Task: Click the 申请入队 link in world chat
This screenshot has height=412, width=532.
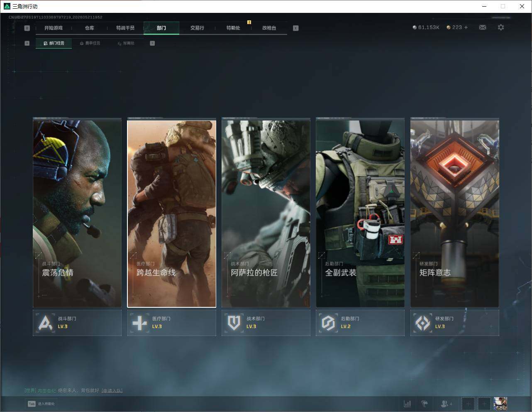Action: coord(112,390)
